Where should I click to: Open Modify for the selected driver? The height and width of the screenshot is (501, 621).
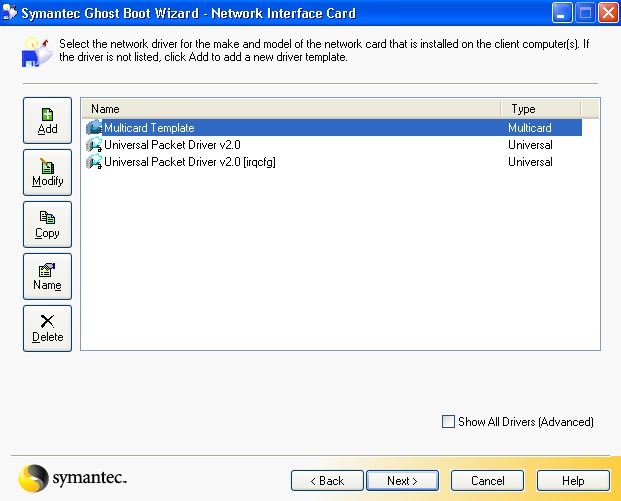[x=47, y=172]
